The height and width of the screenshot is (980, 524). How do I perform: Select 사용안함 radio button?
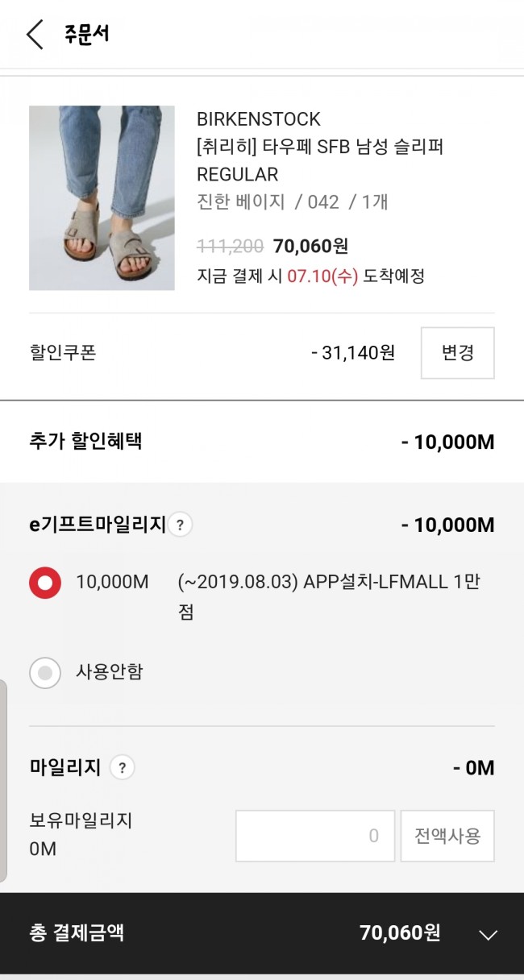pos(45,672)
